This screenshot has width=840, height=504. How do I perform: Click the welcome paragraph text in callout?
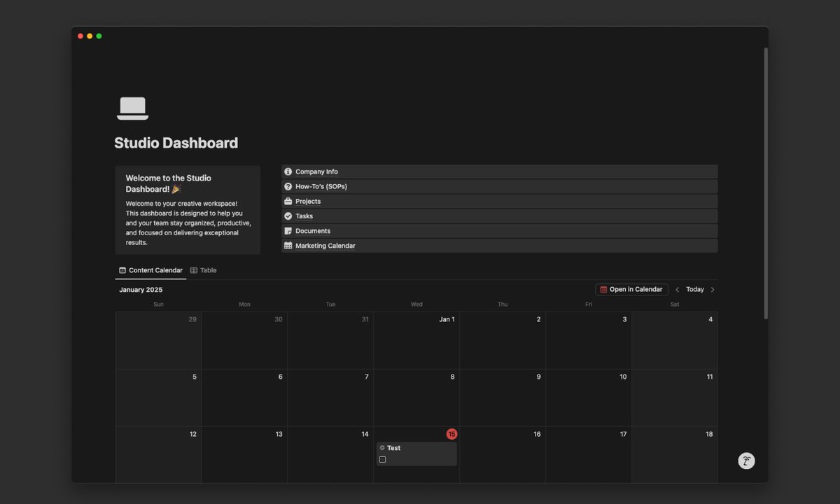(x=188, y=223)
